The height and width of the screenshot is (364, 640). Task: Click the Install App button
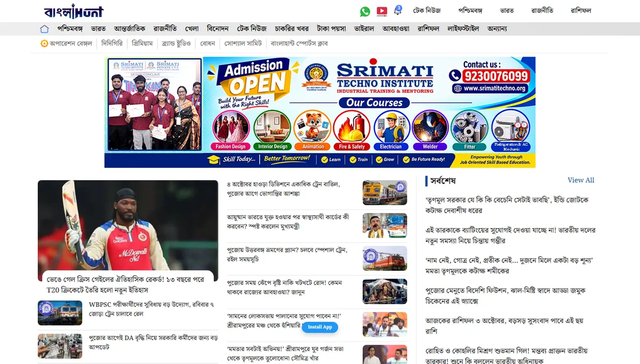(x=320, y=327)
